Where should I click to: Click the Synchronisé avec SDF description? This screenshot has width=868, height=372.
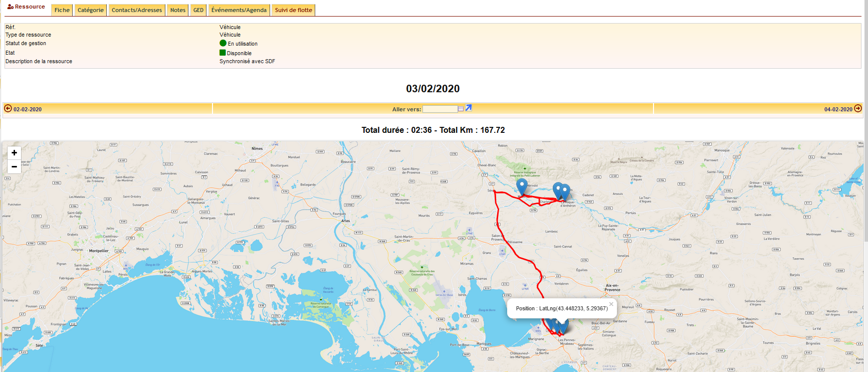tap(247, 61)
